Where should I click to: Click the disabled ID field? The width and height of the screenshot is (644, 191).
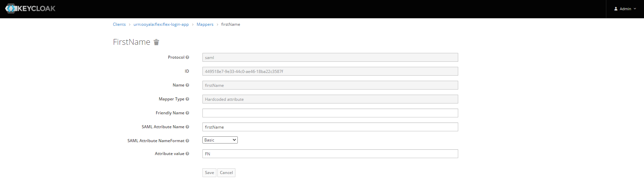pos(330,71)
